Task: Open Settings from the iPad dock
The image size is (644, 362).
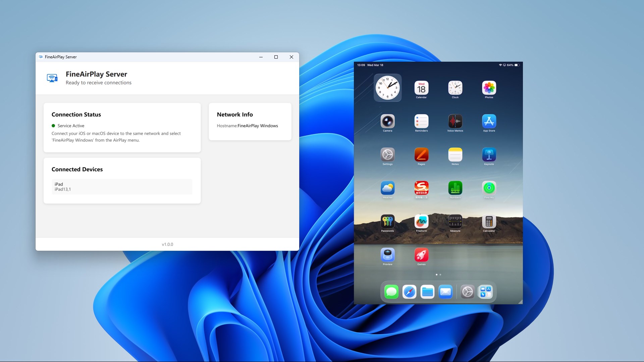Action: coord(467,292)
